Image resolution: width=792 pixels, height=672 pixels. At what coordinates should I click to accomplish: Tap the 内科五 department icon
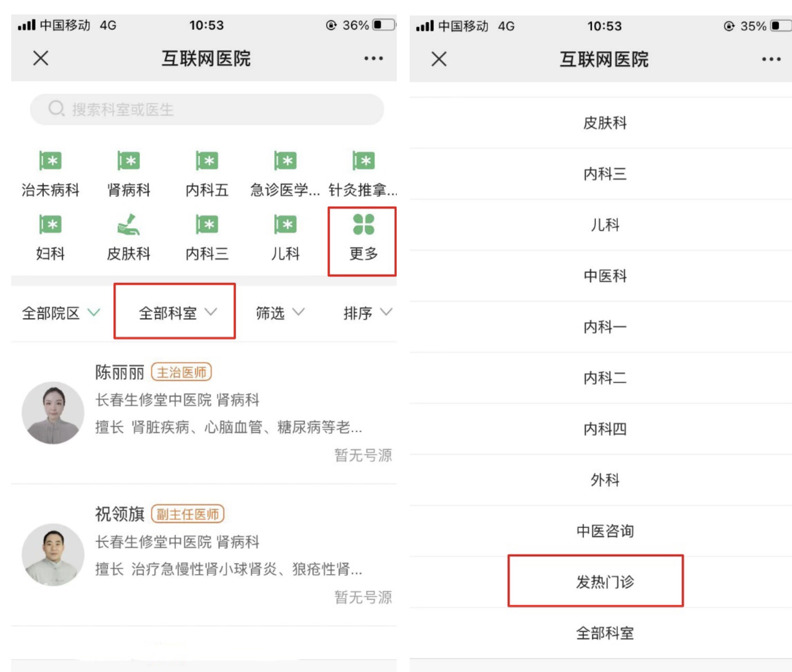tap(207, 161)
